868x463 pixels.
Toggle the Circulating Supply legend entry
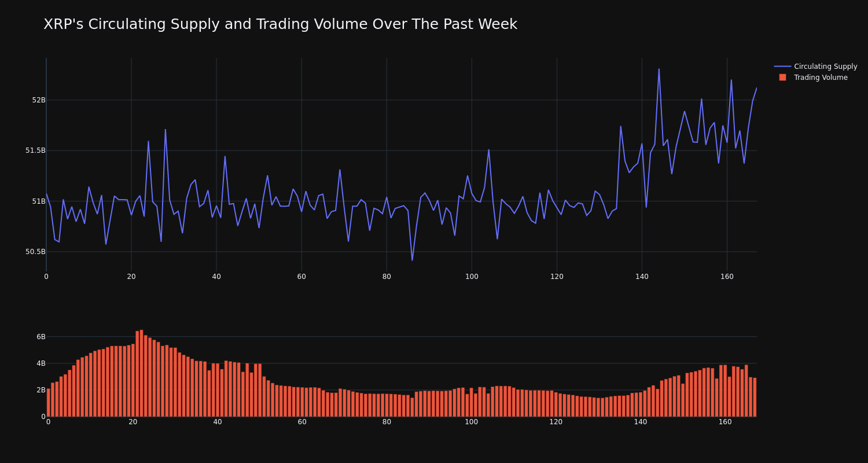816,67
